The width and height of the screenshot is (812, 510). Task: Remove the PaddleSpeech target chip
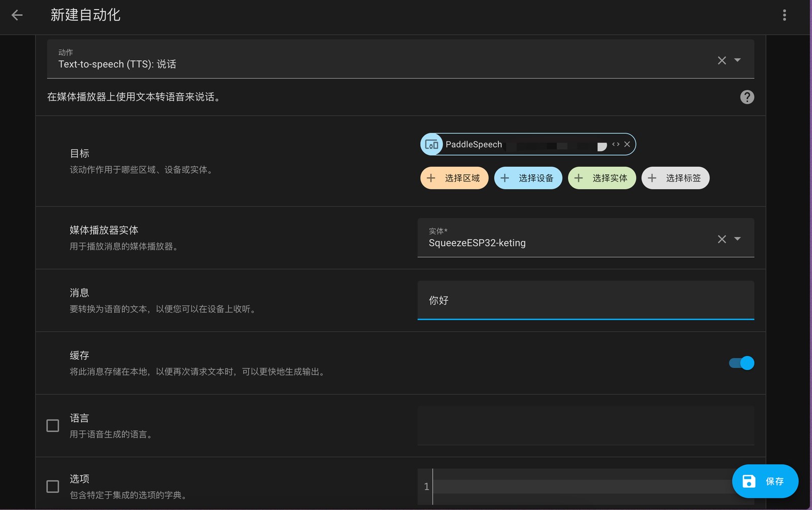(x=627, y=144)
